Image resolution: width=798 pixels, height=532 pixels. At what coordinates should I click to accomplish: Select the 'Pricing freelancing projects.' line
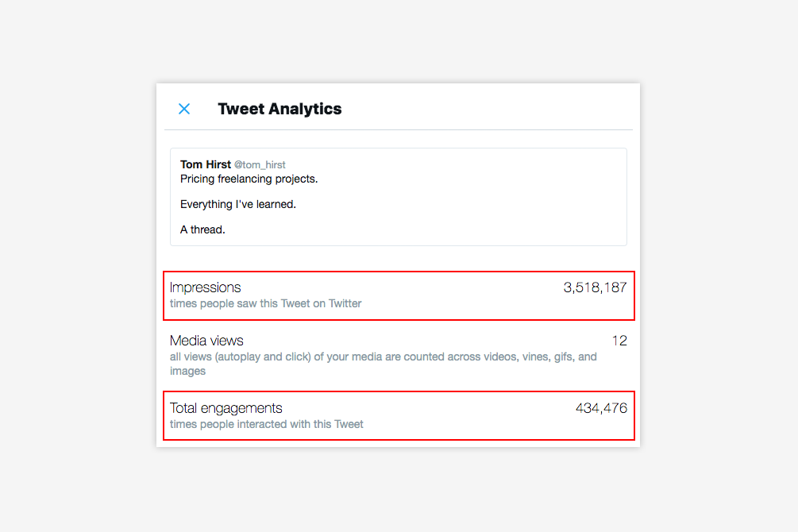[249, 179]
